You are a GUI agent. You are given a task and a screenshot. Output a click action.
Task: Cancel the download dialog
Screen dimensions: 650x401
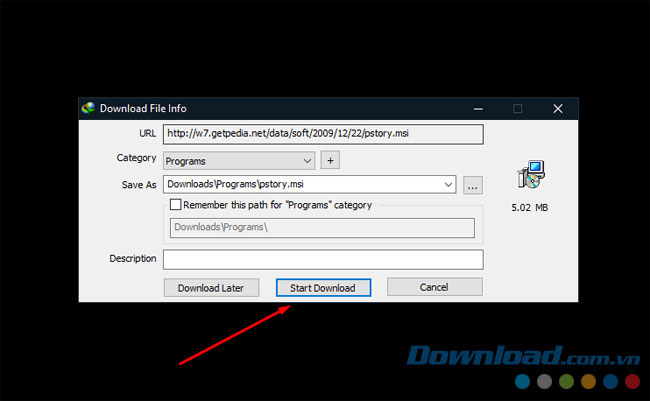(434, 287)
